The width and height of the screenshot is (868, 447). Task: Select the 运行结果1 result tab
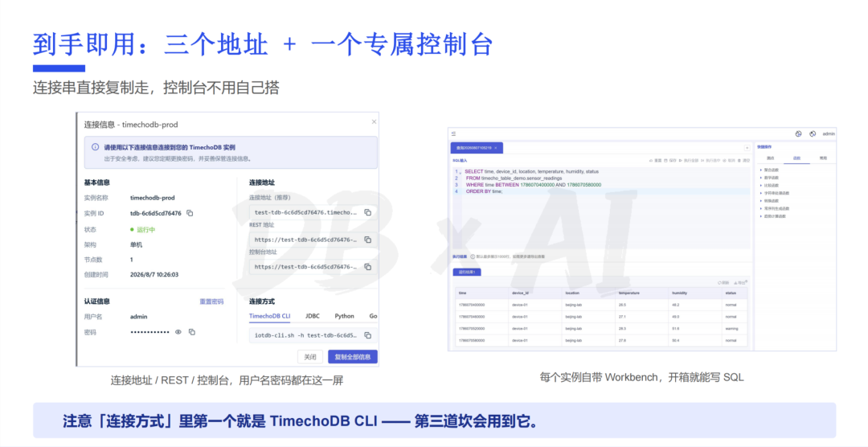point(467,273)
